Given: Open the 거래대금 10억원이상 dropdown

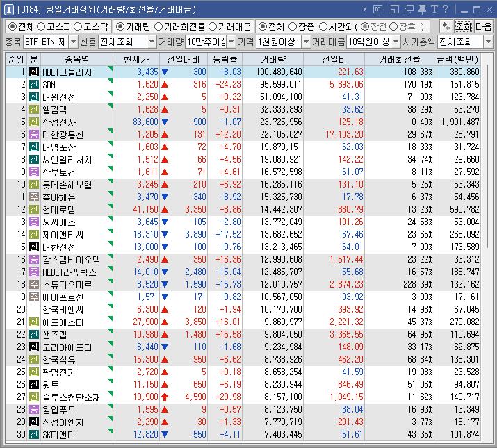Looking at the screenshot, I should point(396,42).
